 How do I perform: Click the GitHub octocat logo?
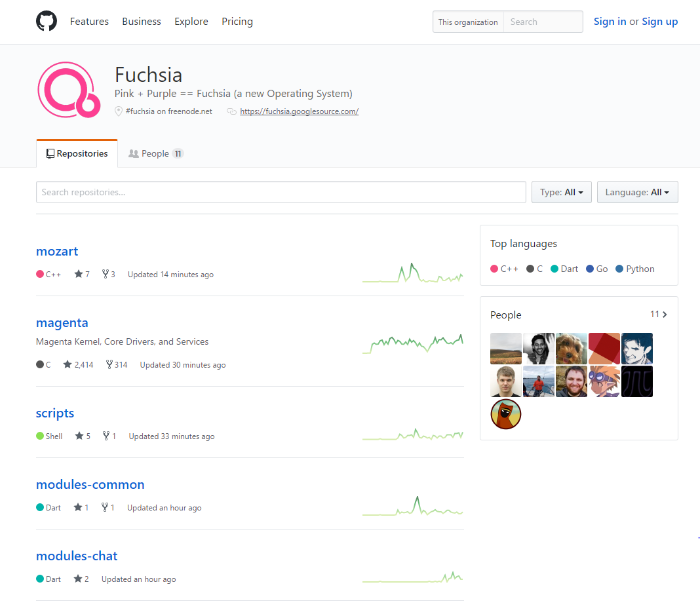[x=47, y=21]
